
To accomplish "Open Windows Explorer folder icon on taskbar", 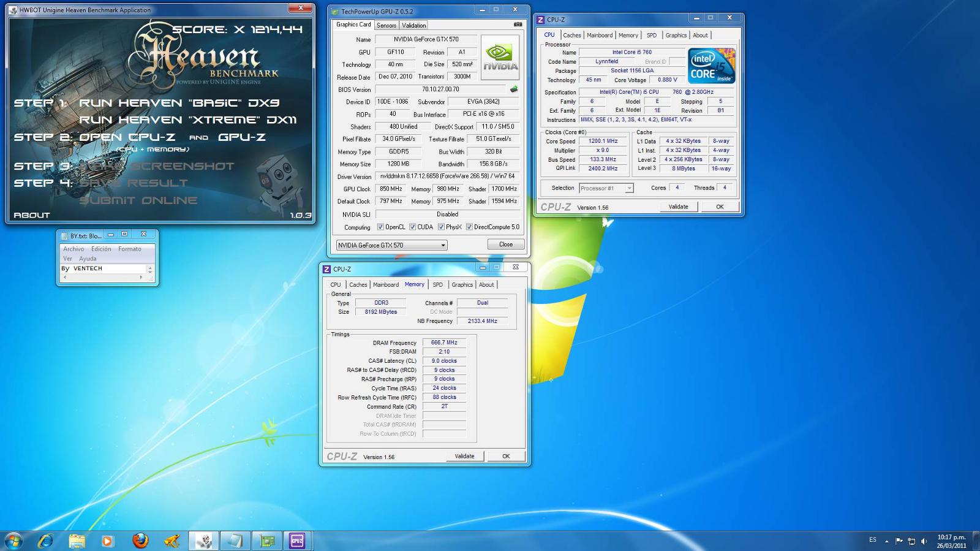I will (77, 541).
